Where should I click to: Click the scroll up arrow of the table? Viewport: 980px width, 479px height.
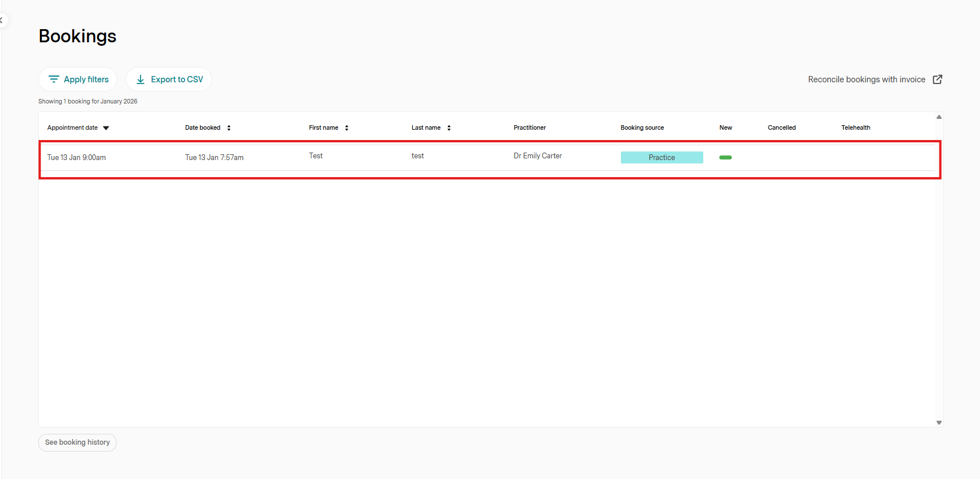point(939,117)
